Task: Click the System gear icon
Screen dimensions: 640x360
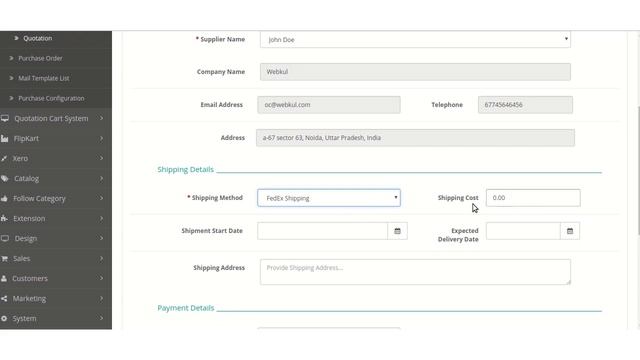Action: tap(4, 318)
